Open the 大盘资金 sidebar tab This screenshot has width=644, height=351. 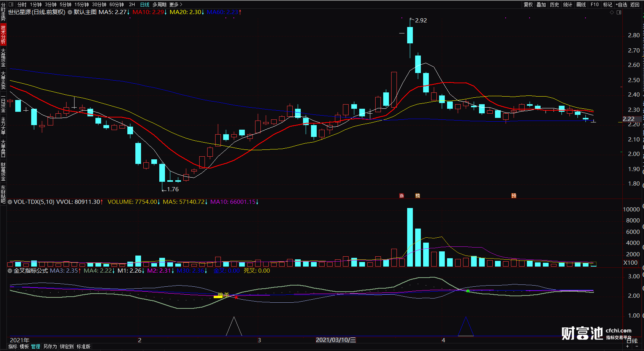point(3,58)
